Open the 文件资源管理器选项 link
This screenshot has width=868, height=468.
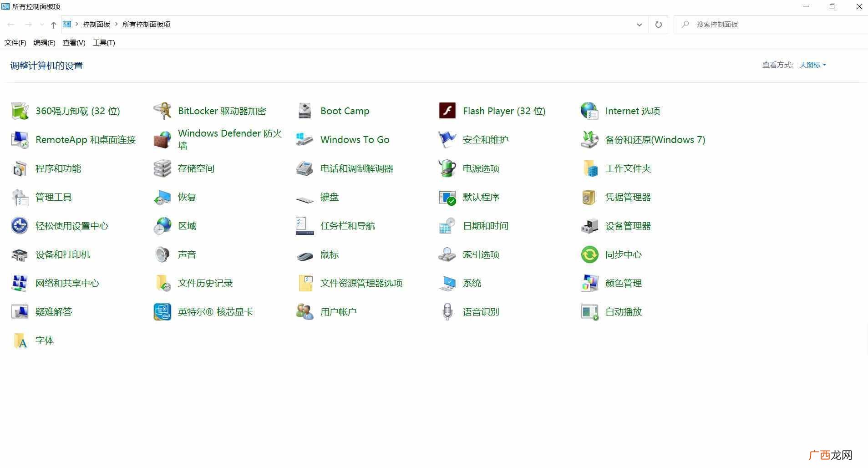(361, 283)
